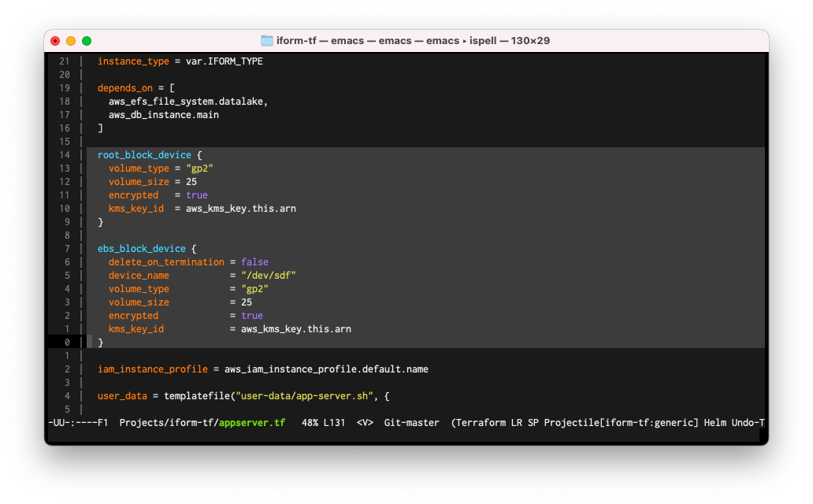Click 'var.IFORM_TYPE' value
This screenshot has width=813, height=504.
pyautogui.click(x=225, y=61)
